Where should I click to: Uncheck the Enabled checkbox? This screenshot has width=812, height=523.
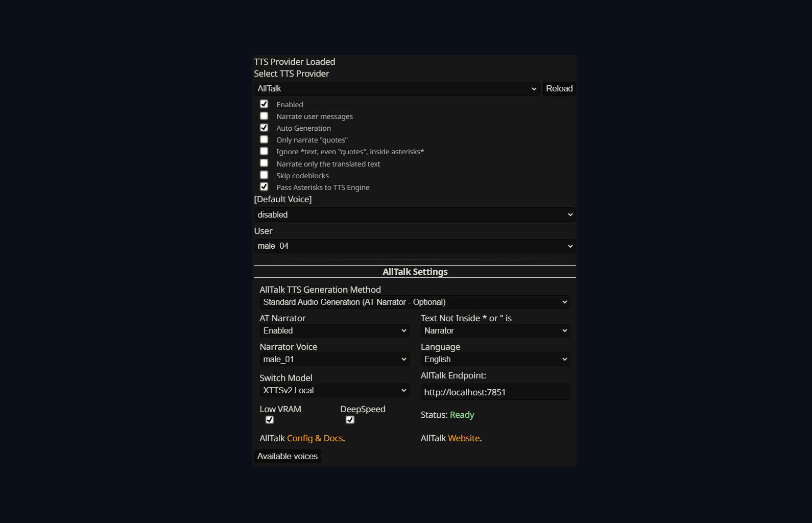(x=264, y=104)
